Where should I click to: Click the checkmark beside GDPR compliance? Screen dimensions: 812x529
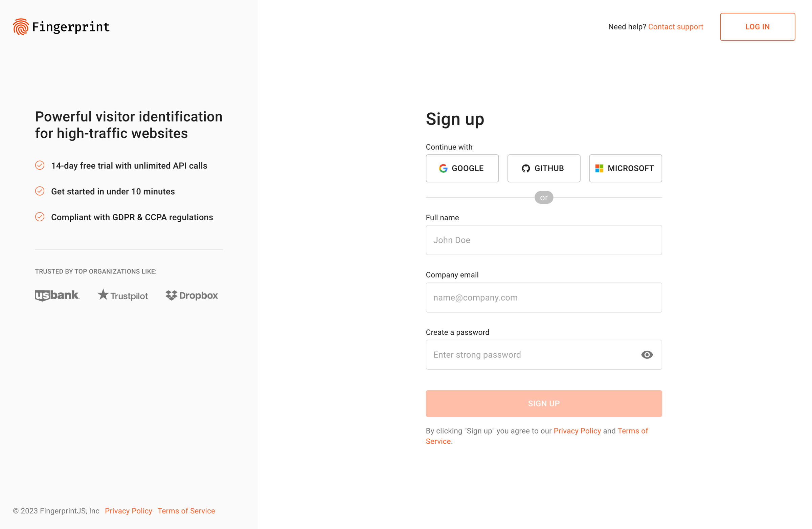pos(40,217)
